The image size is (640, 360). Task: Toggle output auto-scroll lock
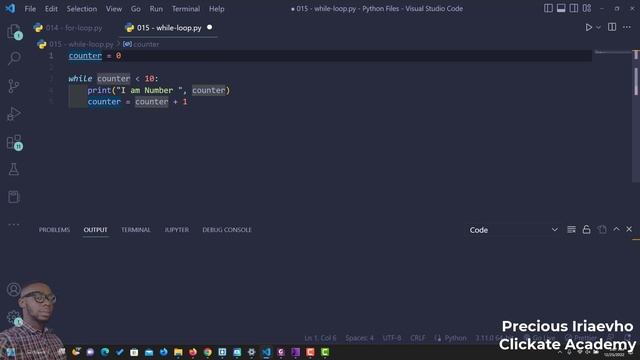point(587,230)
